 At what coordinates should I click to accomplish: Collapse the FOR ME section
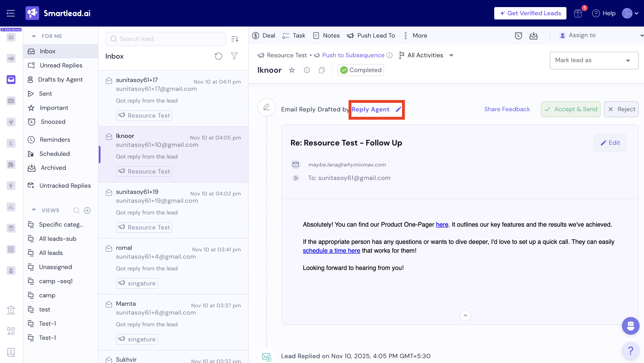point(34,36)
